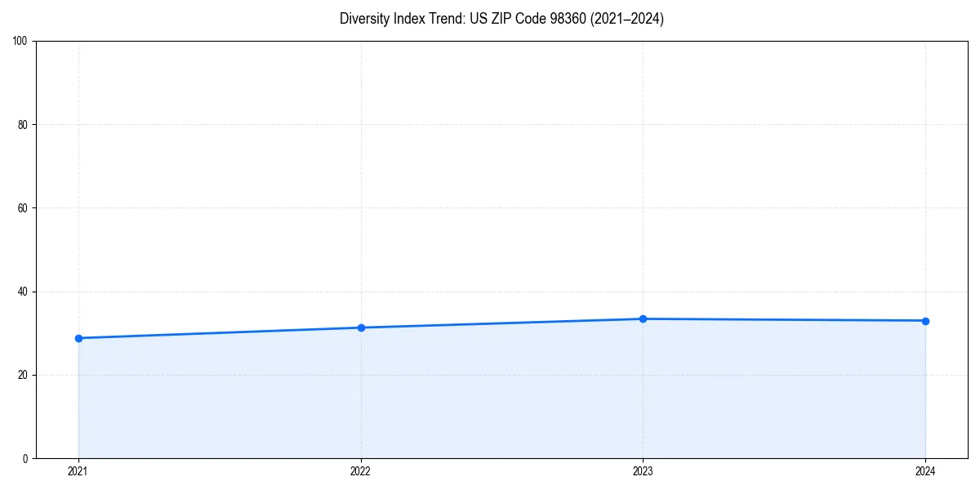Click the 40 gridline on the chart
Screen dimensions: 980x490
pos(490,290)
